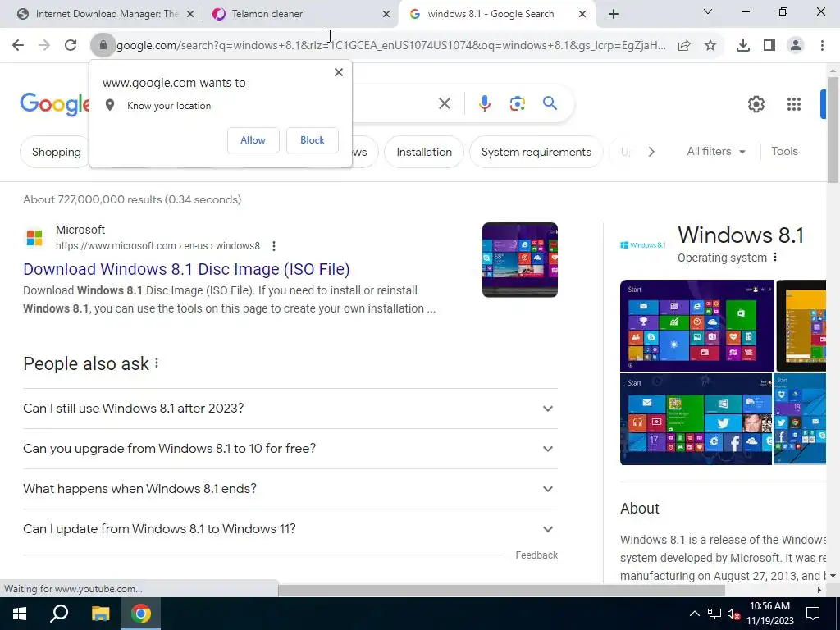The image size is (840, 630).
Task: Open search Tools
Action: point(784,152)
